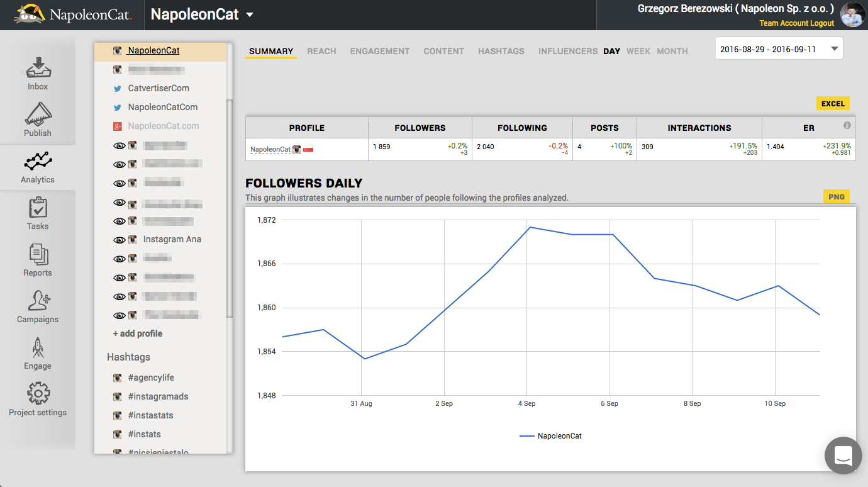Select NapoleonCatCom Twitter profile
This screenshot has width=868, height=487.
click(x=163, y=108)
